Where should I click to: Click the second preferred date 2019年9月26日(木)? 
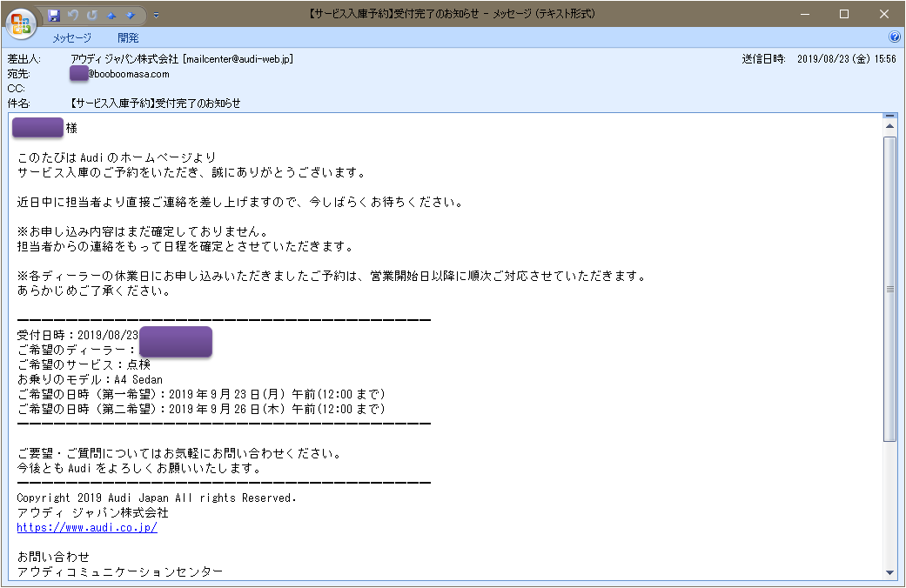tap(226, 409)
